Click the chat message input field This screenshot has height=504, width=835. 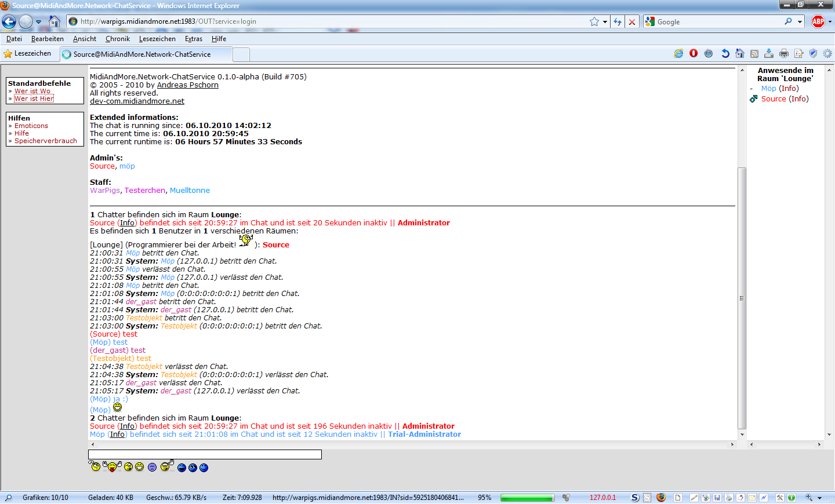pyautogui.click(x=205, y=454)
